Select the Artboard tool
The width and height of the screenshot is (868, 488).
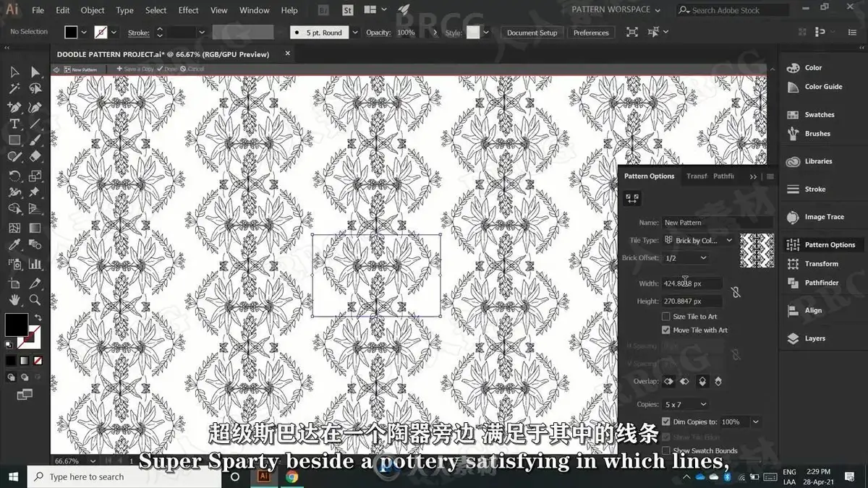point(14,283)
